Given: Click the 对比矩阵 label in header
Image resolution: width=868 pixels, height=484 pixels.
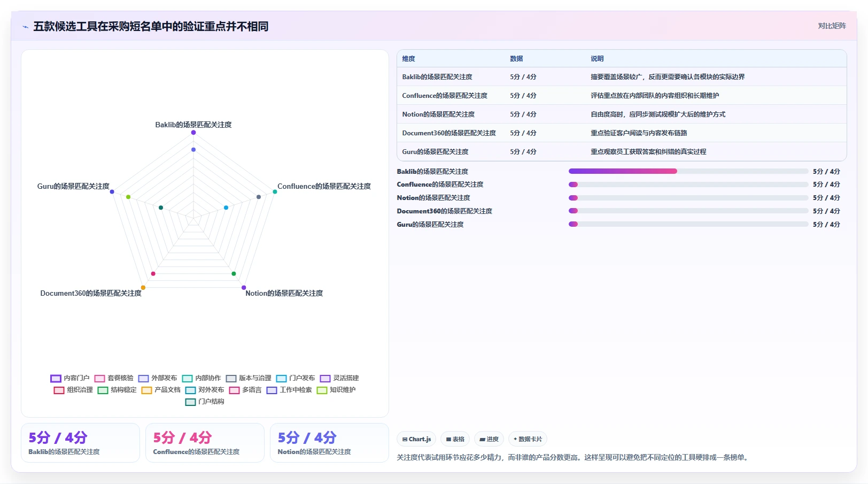Looking at the screenshot, I should click(832, 26).
